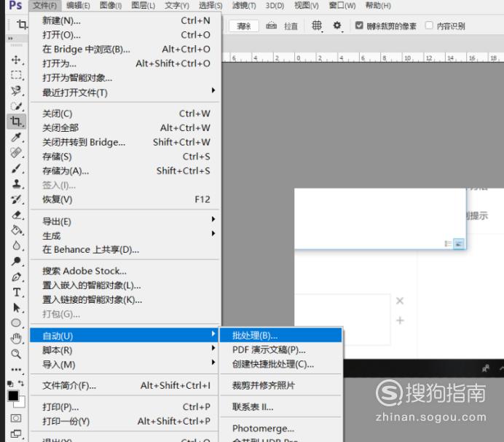Select the Move tool
Screen dimensions: 504x442
[16, 60]
